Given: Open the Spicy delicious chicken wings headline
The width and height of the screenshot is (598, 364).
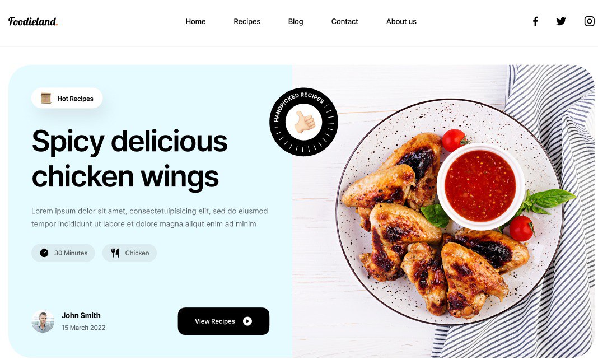Looking at the screenshot, I should pos(130,158).
